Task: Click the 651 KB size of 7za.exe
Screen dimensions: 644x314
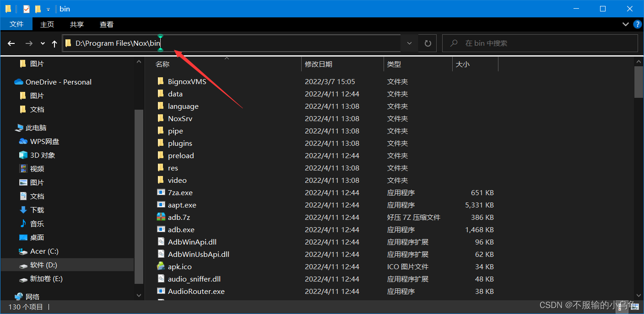Action: tap(482, 193)
